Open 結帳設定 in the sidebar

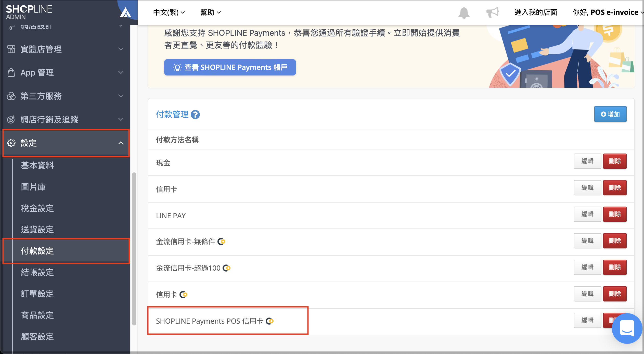[x=37, y=272]
